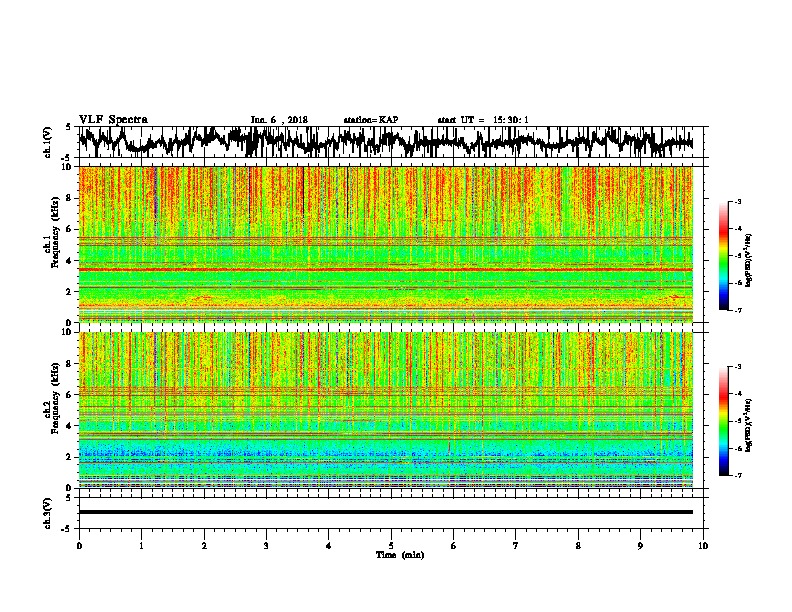Click the ch.2 spectrogram panel
This screenshot has width=792, height=612.
pos(386,410)
